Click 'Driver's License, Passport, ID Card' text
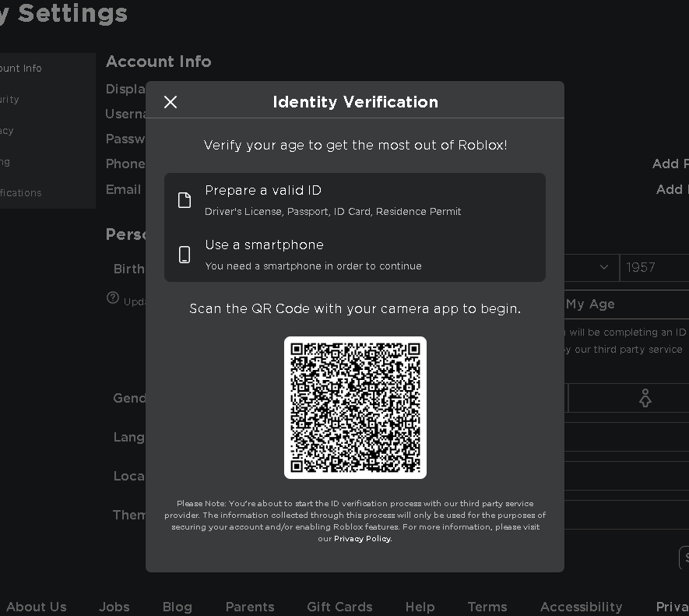689x616 pixels. pos(332,212)
